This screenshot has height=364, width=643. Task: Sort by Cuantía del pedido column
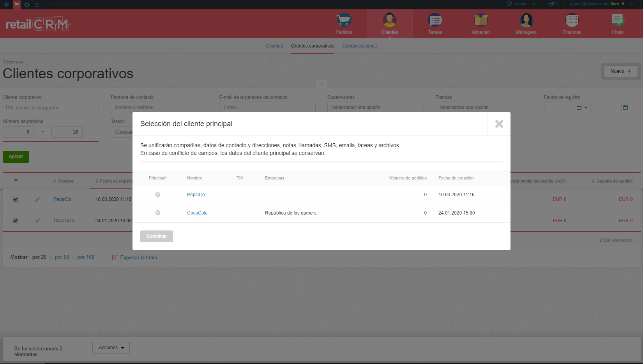click(612, 181)
